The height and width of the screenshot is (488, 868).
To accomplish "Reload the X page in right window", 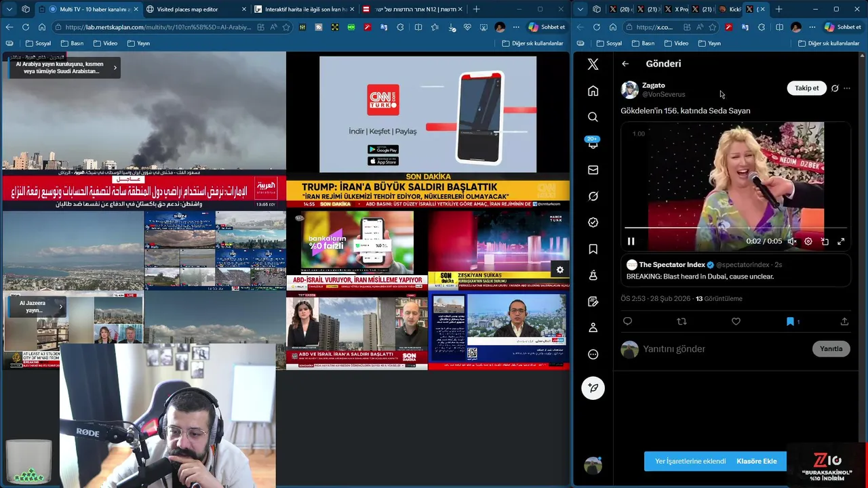I will [x=597, y=27].
